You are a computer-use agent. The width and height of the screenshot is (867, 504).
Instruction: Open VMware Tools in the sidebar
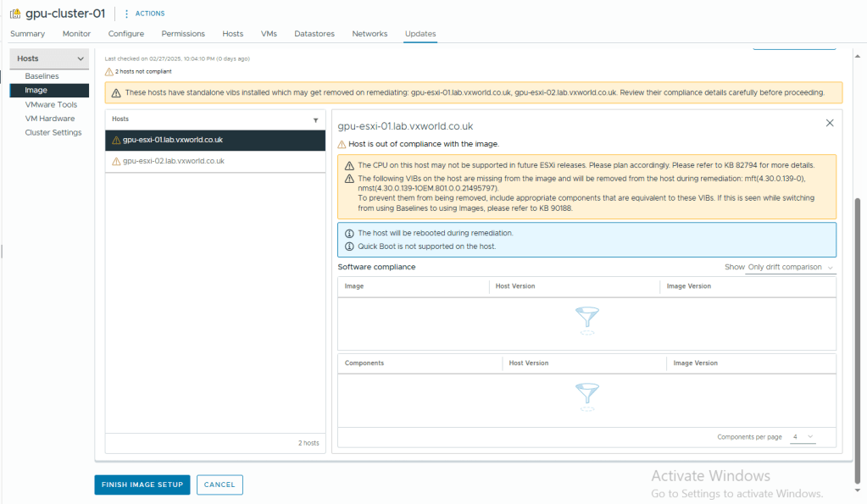(x=51, y=105)
